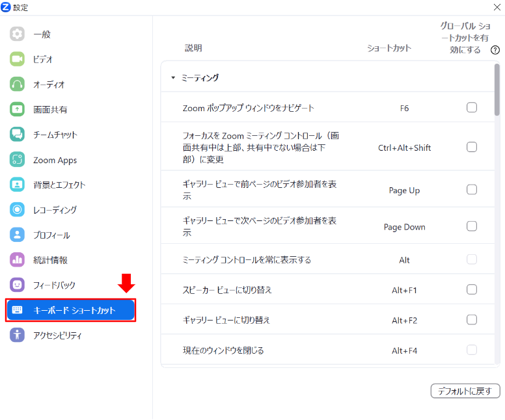The height and width of the screenshot is (420, 505).
Task: Close the 設定 window
Action: 497,7
